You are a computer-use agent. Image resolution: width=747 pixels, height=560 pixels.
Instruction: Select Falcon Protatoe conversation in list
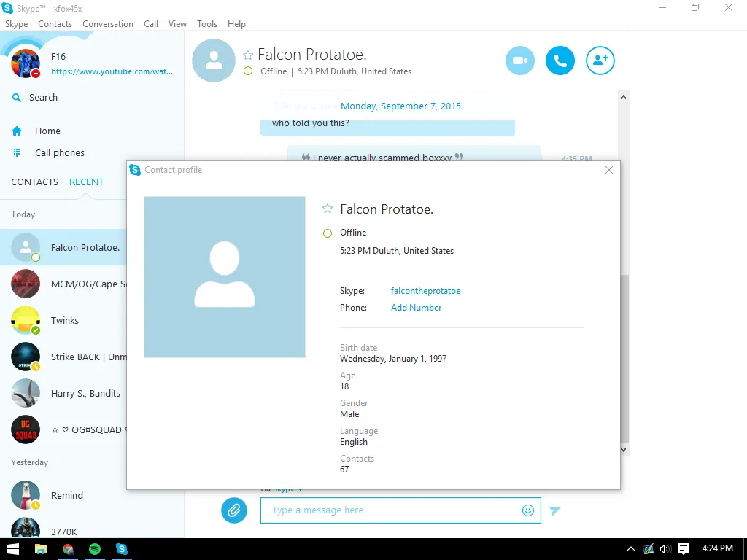[63, 247]
